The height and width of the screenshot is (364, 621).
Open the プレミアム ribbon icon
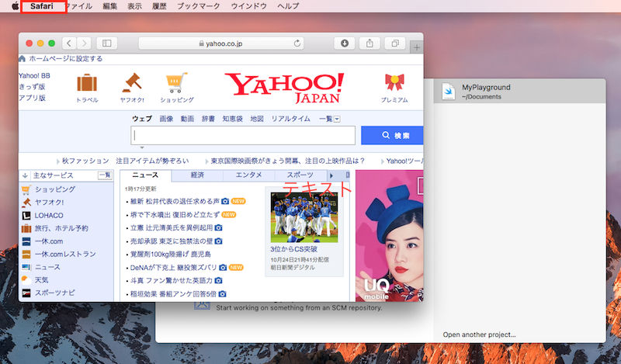point(394,83)
